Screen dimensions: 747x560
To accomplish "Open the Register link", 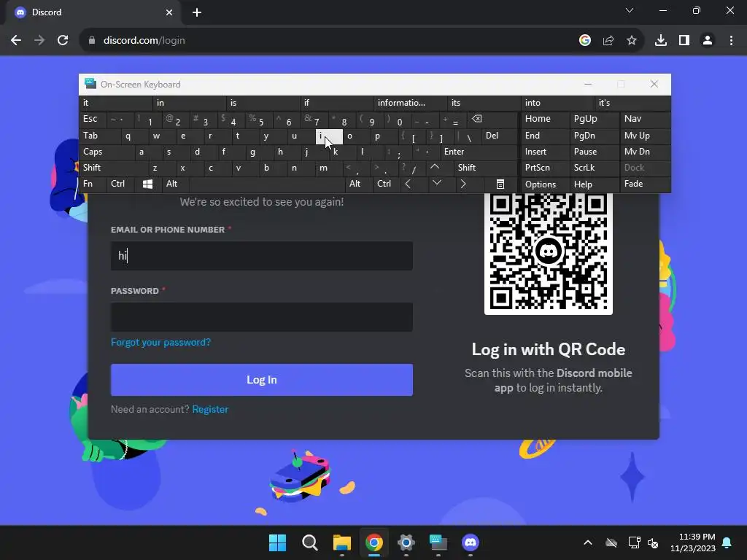I will click(210, 410).
